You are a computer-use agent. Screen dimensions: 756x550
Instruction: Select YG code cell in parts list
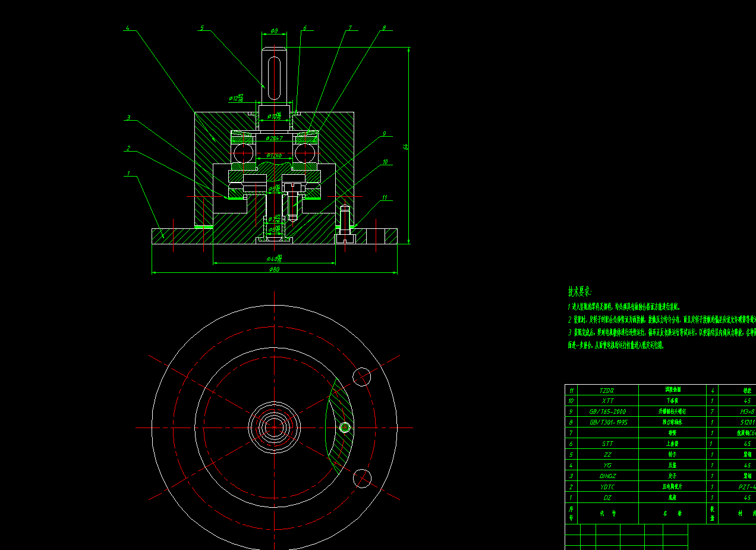(607, 465)
